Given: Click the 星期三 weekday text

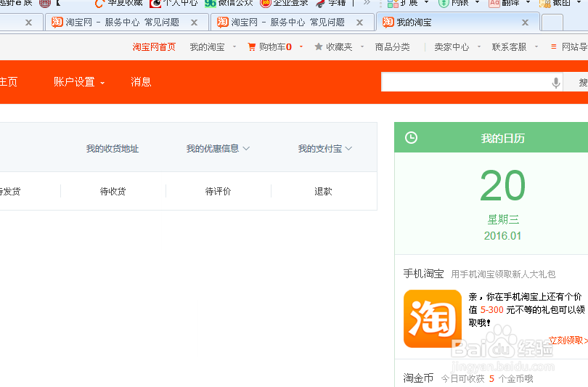Looking at the screenshot, I should [x=503, y=219].
